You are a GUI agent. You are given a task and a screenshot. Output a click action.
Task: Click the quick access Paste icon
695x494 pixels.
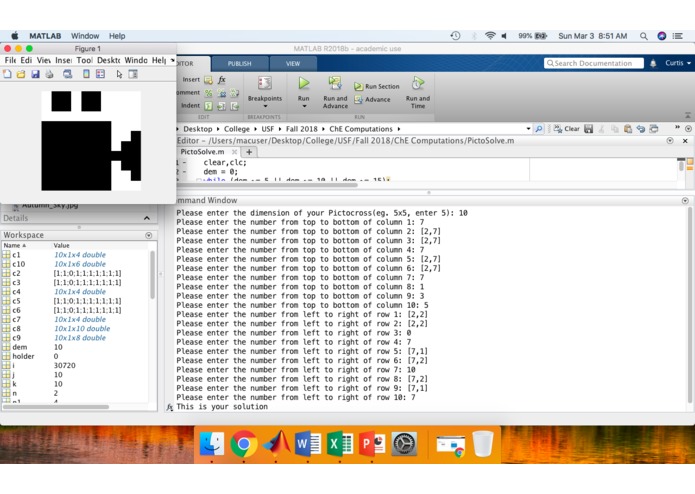pos(628,129)
